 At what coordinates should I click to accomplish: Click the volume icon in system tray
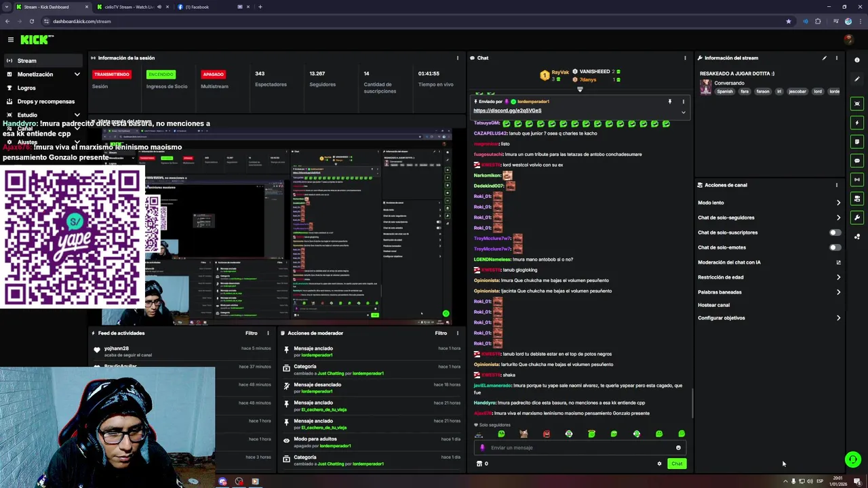[810, 481]
